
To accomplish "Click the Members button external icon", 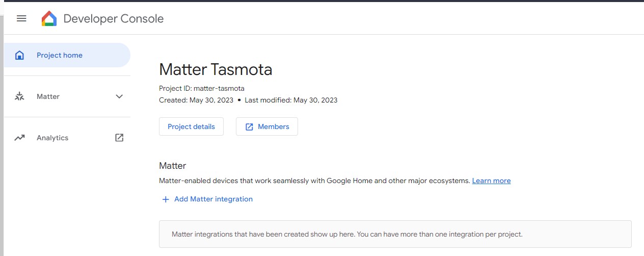I will click(249, 127).
